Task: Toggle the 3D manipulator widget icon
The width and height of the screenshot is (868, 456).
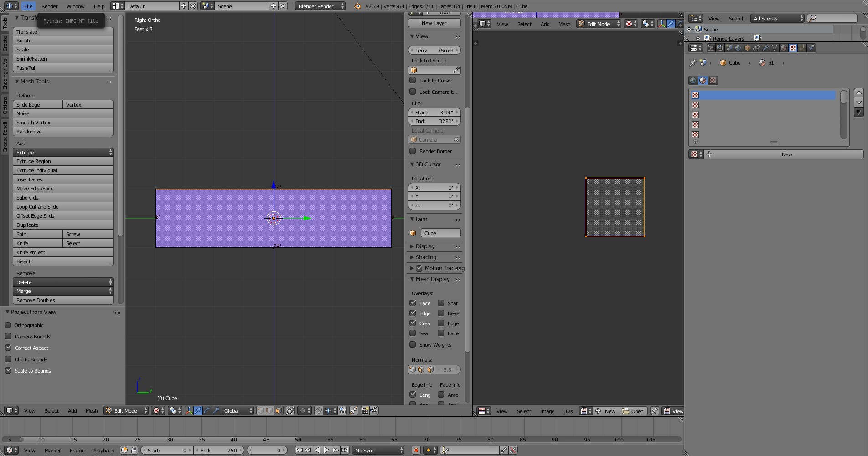Action: coord(189,410)
